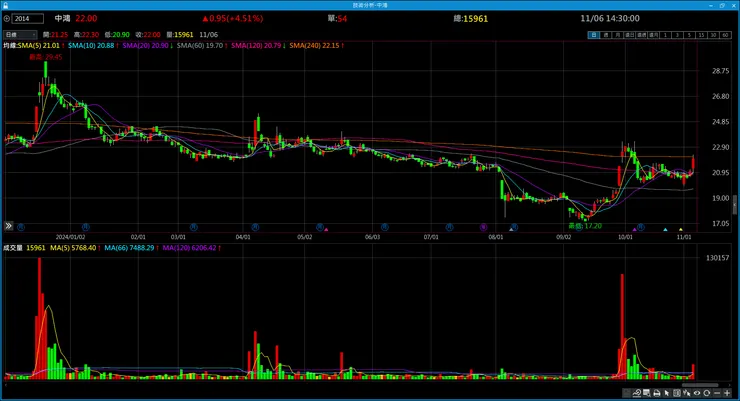
Task: Click the stock name 中鴻 in header
Action: (62, 18)
